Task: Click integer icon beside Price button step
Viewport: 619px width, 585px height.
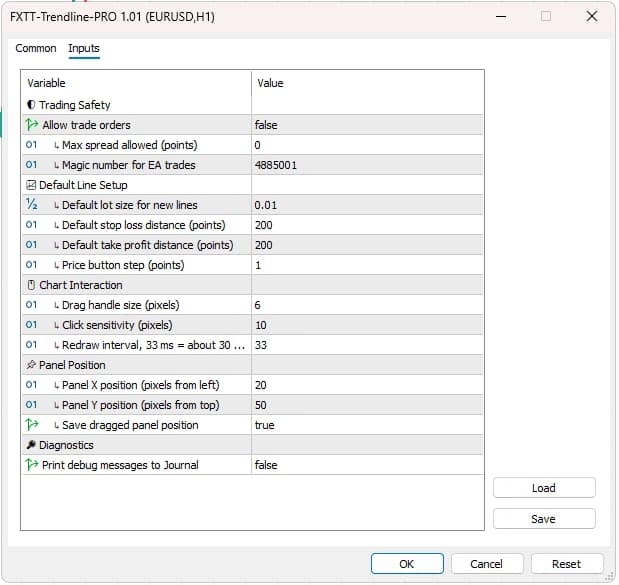Action: 31,264
